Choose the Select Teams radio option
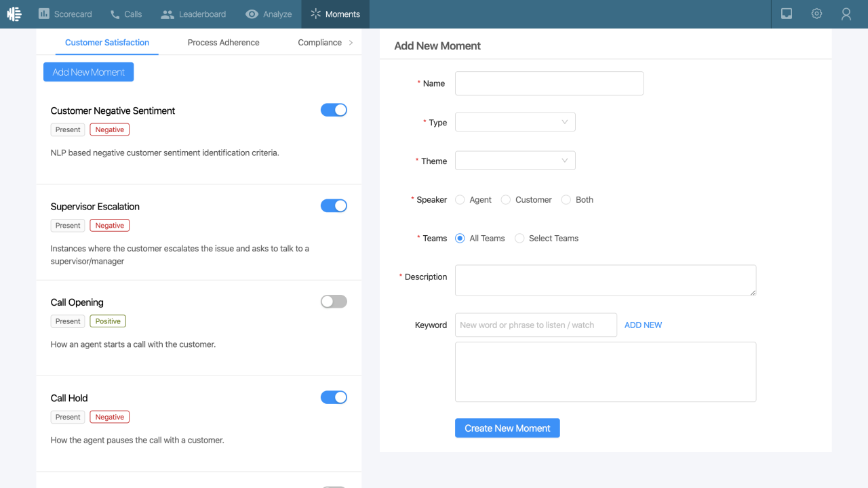This screenshot has width=868, height=488. point(519,239)
